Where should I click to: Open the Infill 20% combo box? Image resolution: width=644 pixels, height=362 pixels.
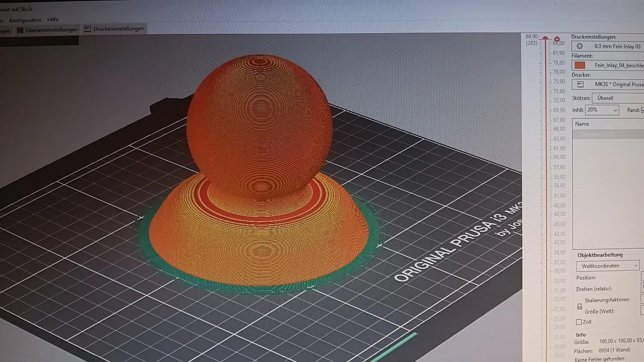(602, 110)
